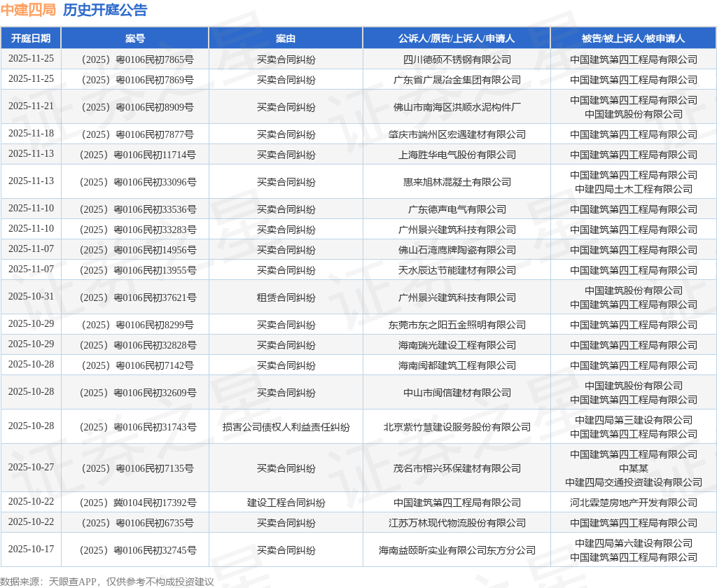Click the 历史开庭公告 heading
This screenshot has width=717, height=588.
tap(105, 10)
